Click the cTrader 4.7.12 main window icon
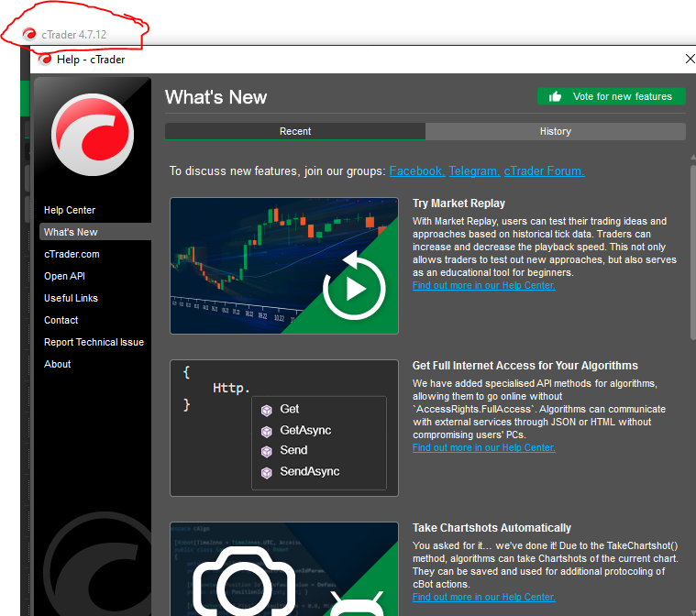The width and height of the screenshot is (696, 616). point(29,34)
